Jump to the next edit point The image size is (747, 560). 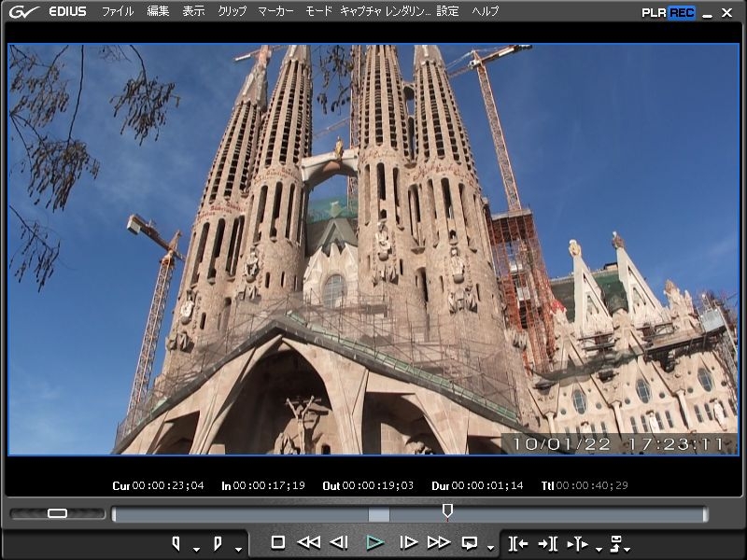pyautogui.click(x=547, y=542)
